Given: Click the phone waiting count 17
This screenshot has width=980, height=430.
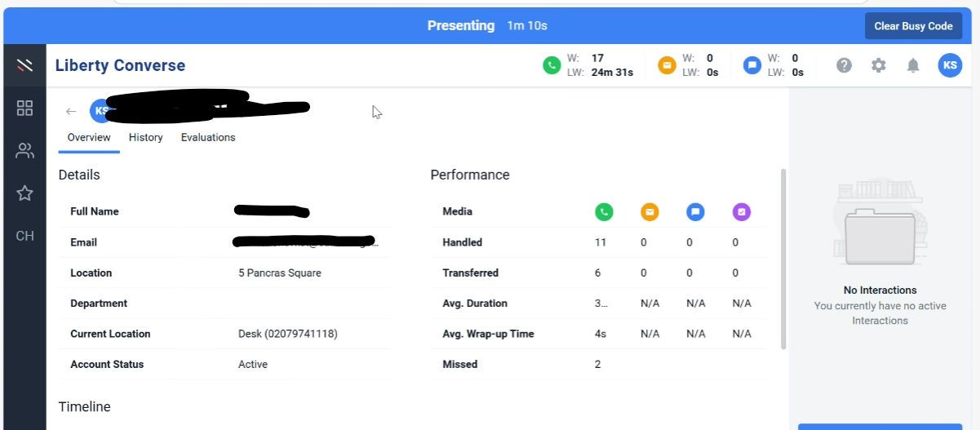Looking at the screenshot, I should click(598, 58).
